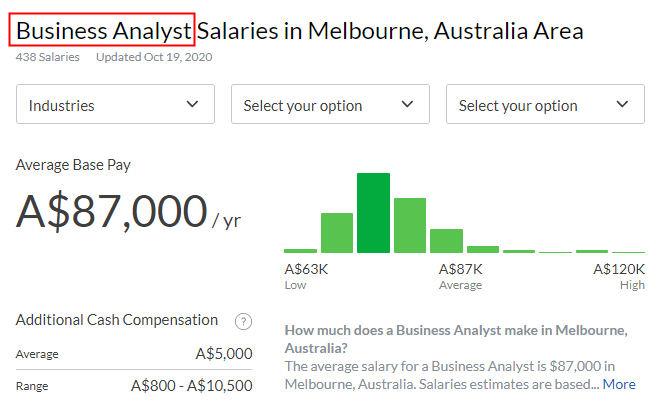Click the Additional Cash Compensation heading
Viewport: 658px width, 405px height.
pyautogui.click(x=117, y=320)
